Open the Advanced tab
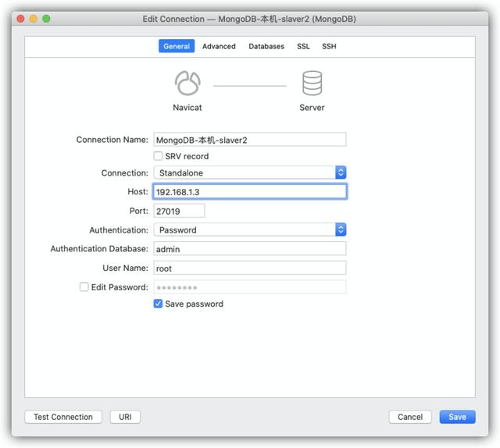This screenshot has width=500, height=448. [219, 46]
